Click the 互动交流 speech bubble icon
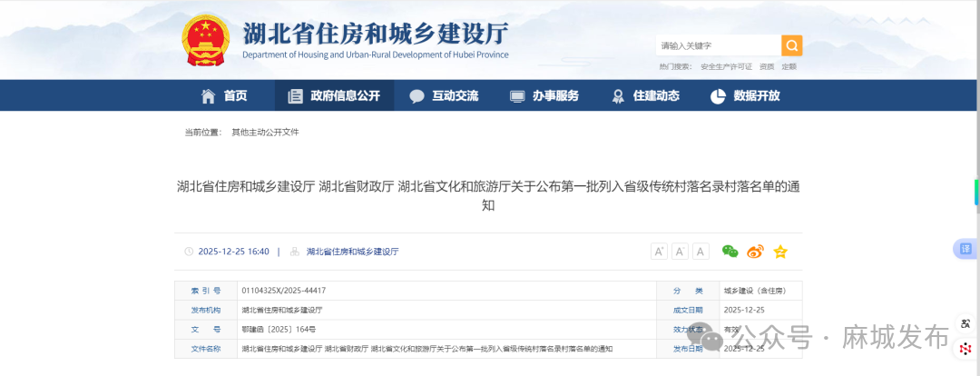Viewport: 980px width, 376px height. click(416, 96)
